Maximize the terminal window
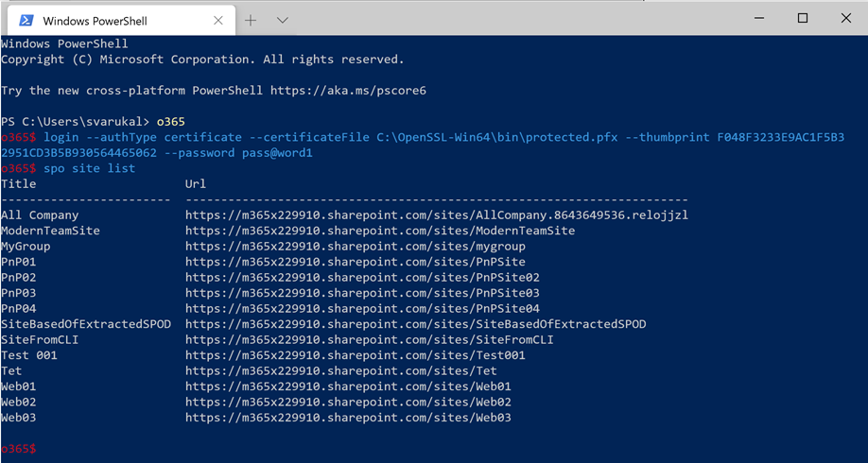This screenshot has height=463, width=868. [802, 18]
